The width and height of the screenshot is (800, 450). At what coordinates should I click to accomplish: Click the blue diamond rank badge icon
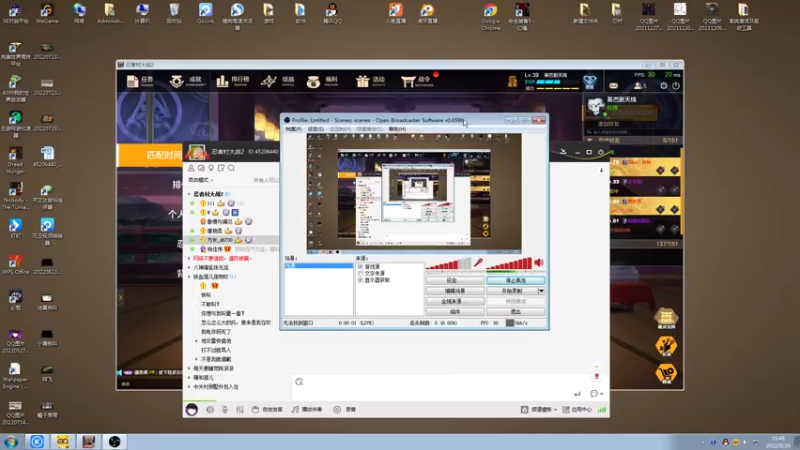point(590,81)
